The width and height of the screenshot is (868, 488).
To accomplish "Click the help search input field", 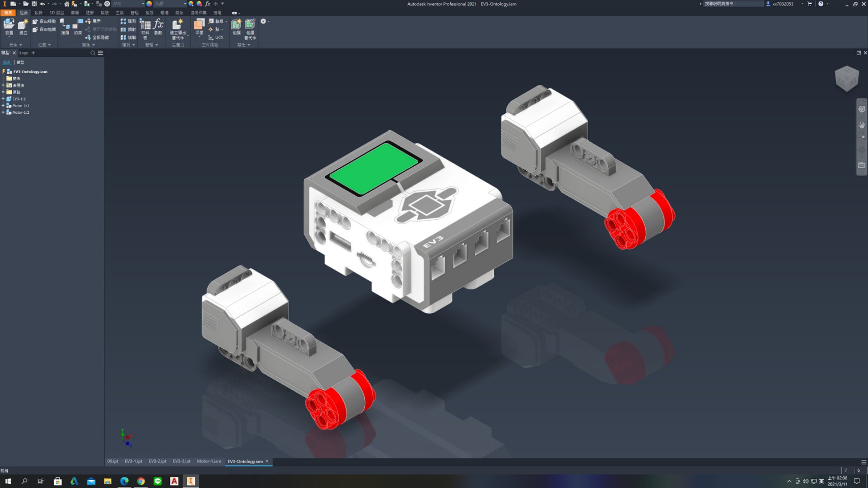I will pyautogui.click(x=733, y=4).
